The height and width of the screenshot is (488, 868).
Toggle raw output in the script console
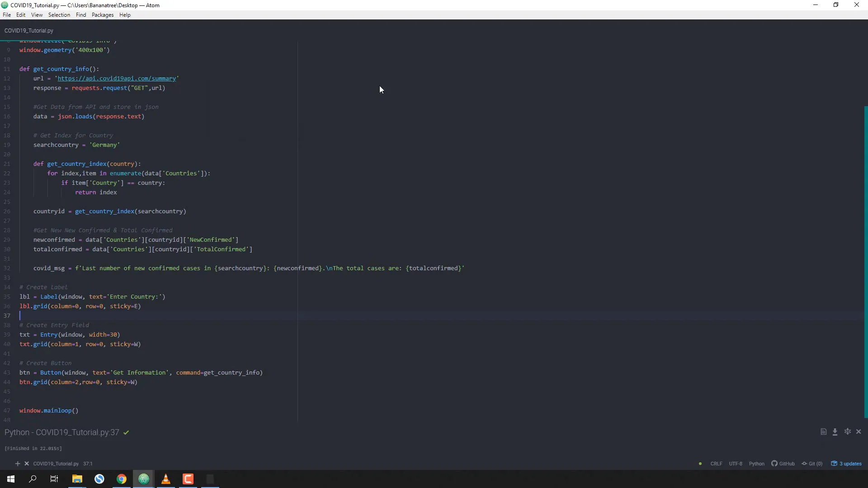823,432
